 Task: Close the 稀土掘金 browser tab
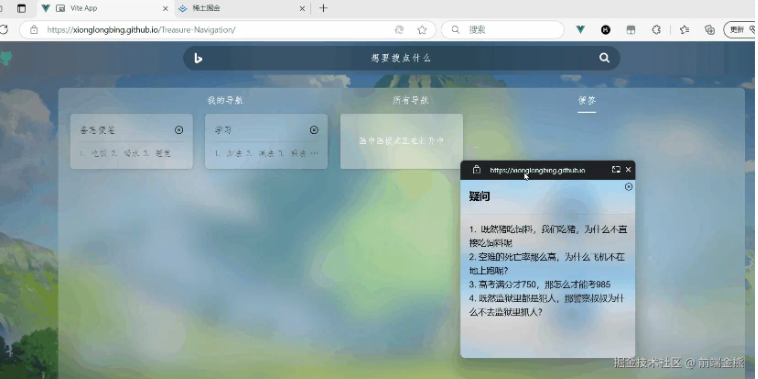(x=302, y=9)
